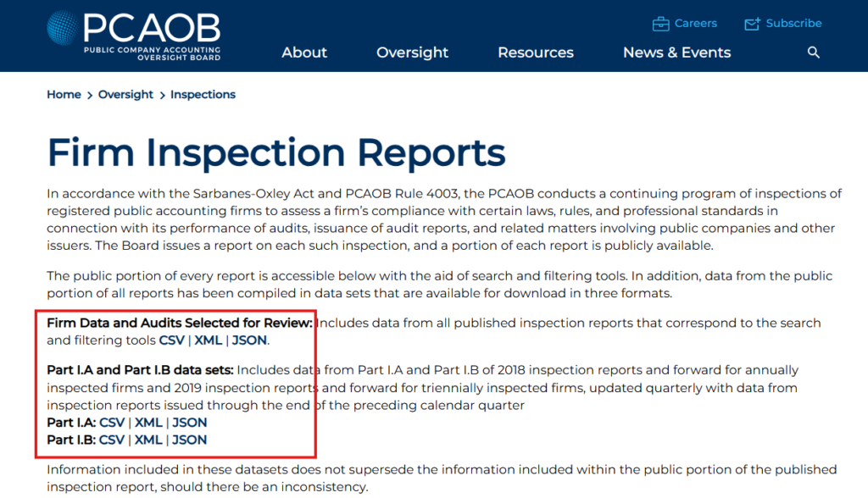Viewport: 868px width, 498px height.
Task: Click 'Firm Data and Audits Selected for Review:' label
Action: pyautogui.click(x=180, y=324)
